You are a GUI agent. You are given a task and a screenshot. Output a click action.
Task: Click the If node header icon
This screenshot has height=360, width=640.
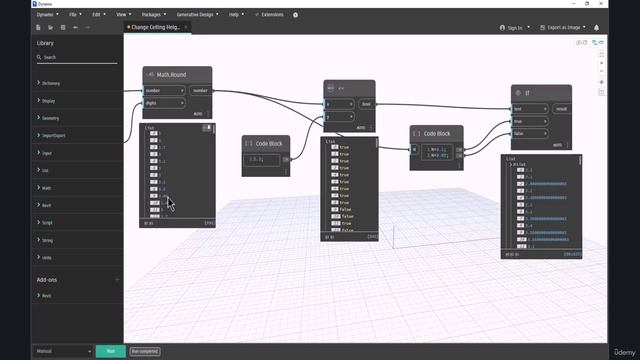pos(518,93)
